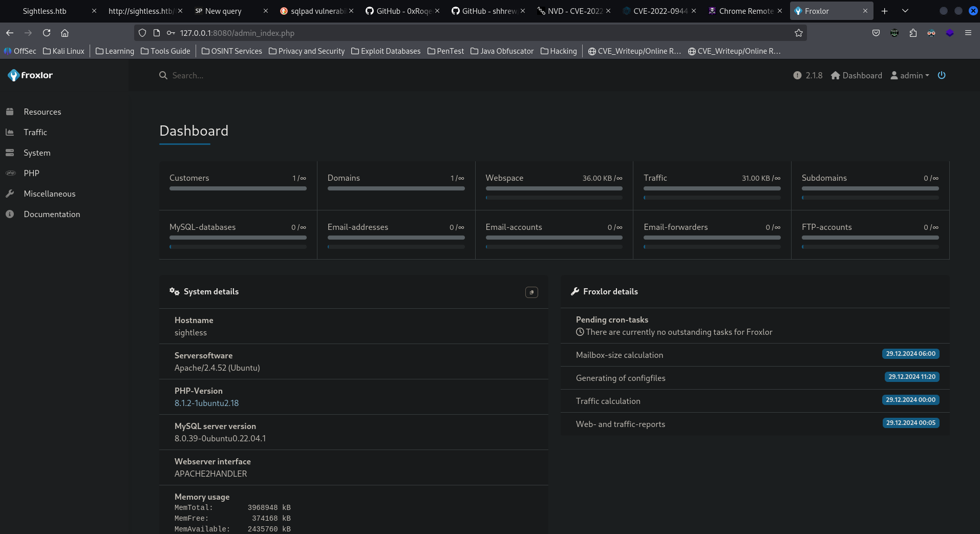Click the Hostname value sightless
This screenshot has height=534, width=980.
point(190,333)
